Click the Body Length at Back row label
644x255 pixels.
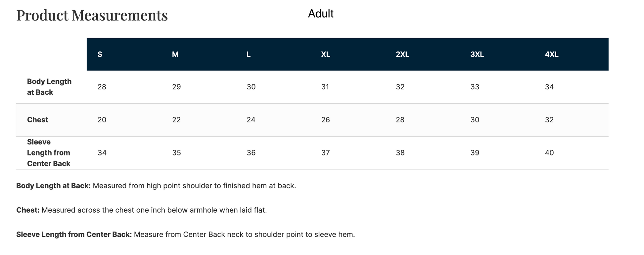[49, 87]
